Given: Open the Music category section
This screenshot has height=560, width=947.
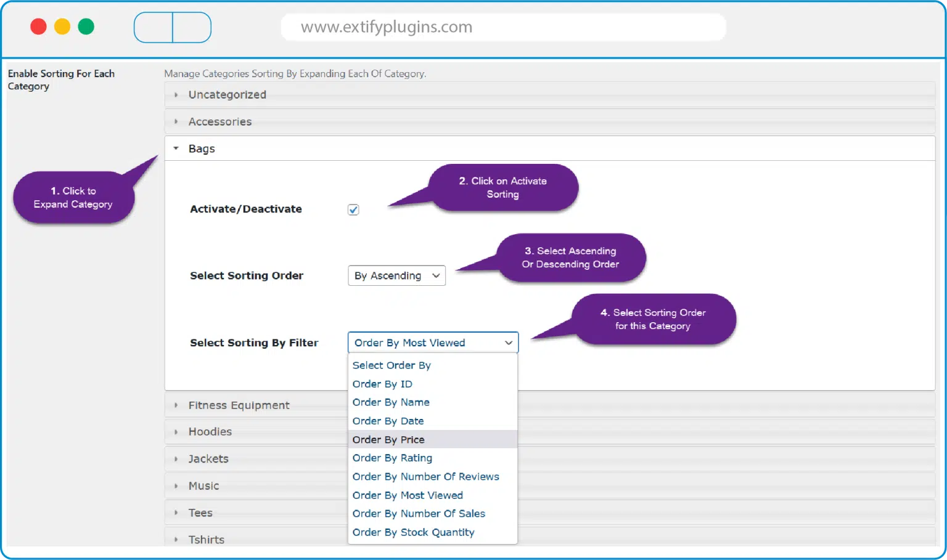Looking at the screenshot, I should tap(203, 486).
